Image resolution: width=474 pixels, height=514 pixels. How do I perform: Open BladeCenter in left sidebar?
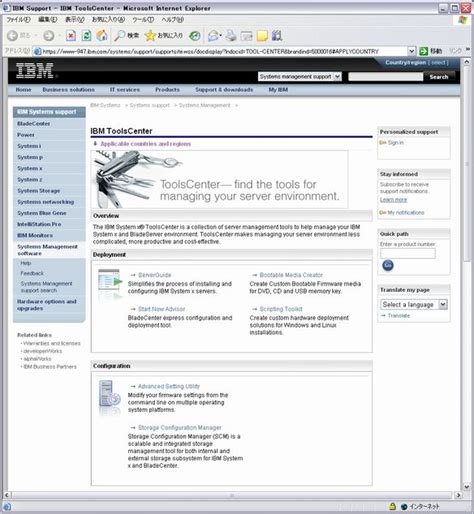pyautogui.click(x=34, y=124)
